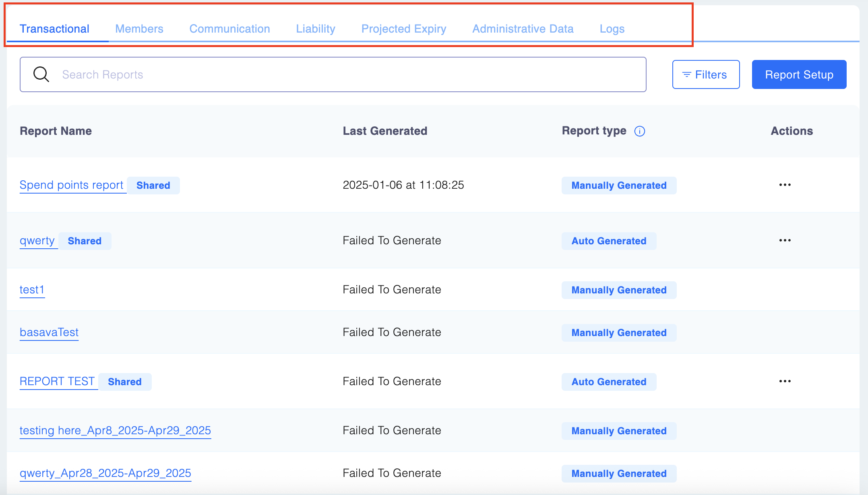
Task: Select the Transactional tab
Action: click(x=54, y=29)
